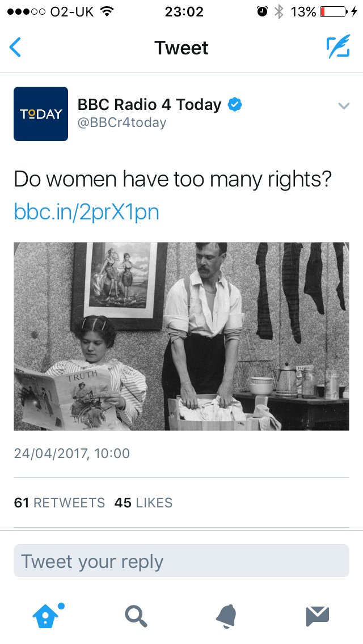The image size is (363, 644).
Task: Tap the alarm clock status icon
Action: click(262, 11)
